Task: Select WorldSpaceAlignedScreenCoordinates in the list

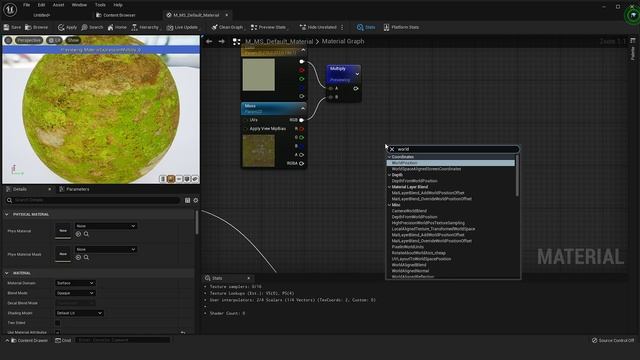Action: pyautogui.click(x=426, y=169)
